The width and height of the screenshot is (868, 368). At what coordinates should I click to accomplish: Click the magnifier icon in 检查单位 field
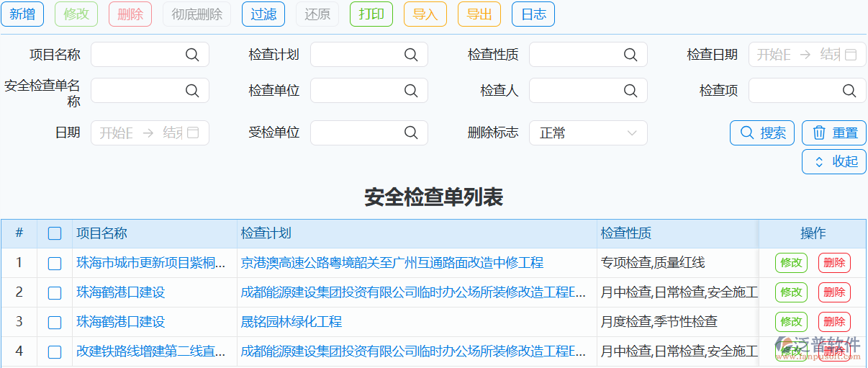(x=411, y=91)
